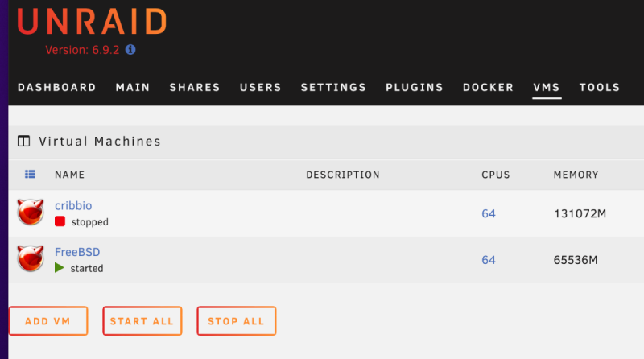The width and height of the screenshot is (644, 359).
Task: Go to the Main tab
Action: 133,88
